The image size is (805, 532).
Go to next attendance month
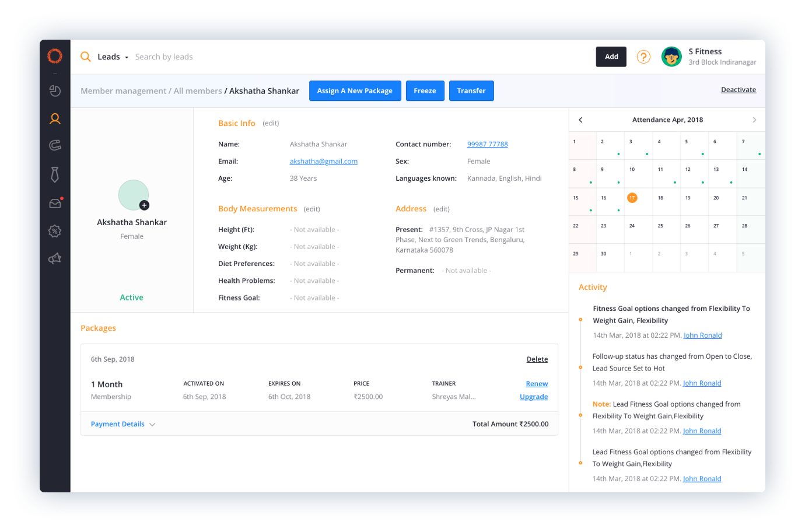(754, 120)
